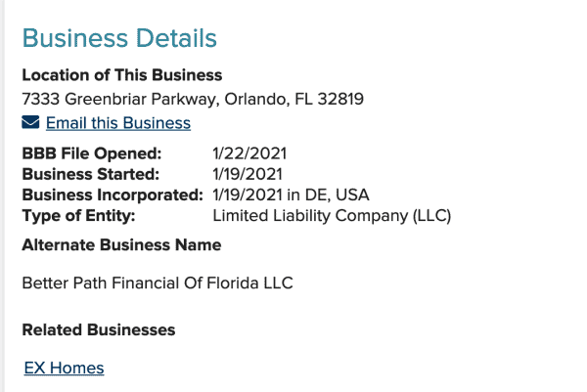
Task: Click the Related Businesses heading
Action: click(99, 330)
